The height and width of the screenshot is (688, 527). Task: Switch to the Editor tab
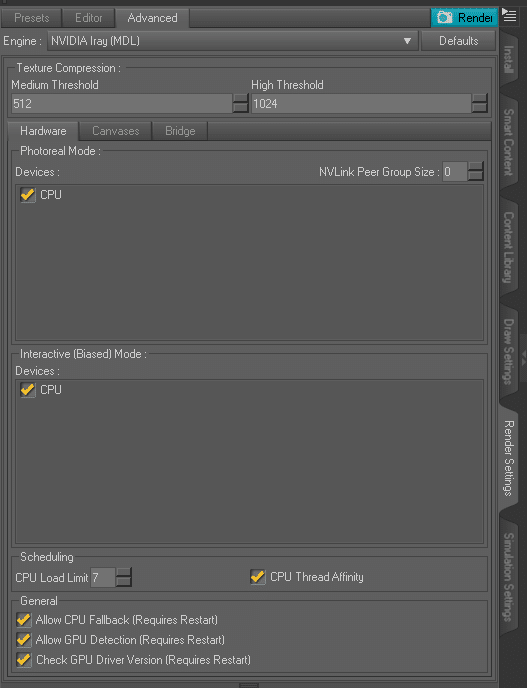[x=88, y=18]
